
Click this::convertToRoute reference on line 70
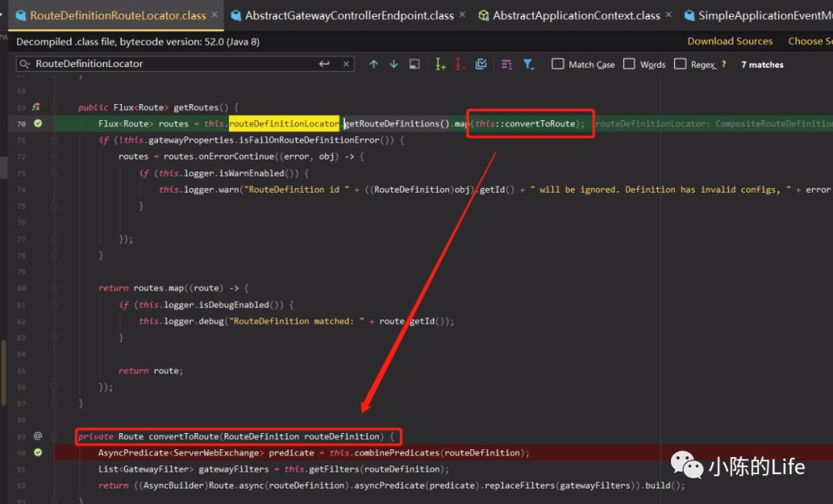pos(525,123)
